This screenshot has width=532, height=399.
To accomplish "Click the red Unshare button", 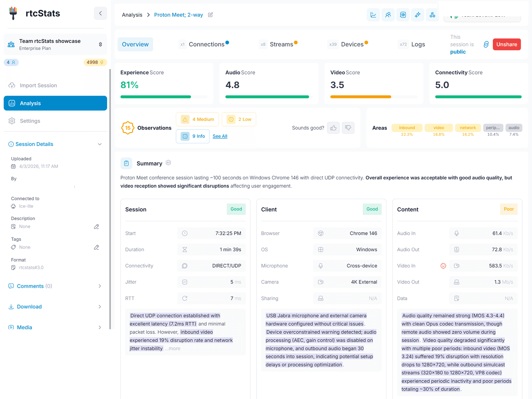I will click(507, 44).
